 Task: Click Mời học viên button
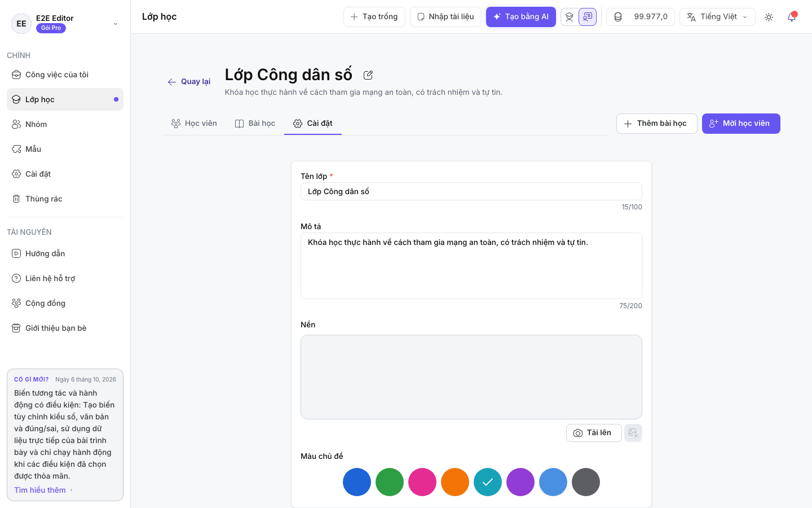(x=741, y=124)
